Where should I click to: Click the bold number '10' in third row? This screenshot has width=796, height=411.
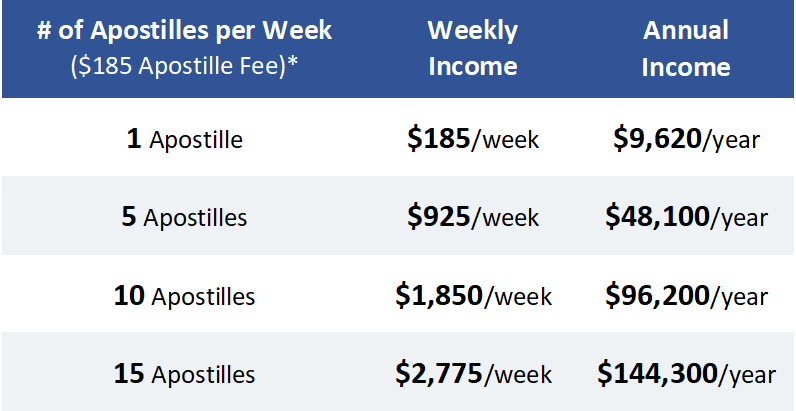coord(129,296)
